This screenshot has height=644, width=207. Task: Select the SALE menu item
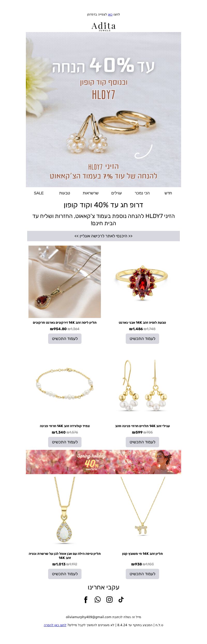click(x=39, y=193)
